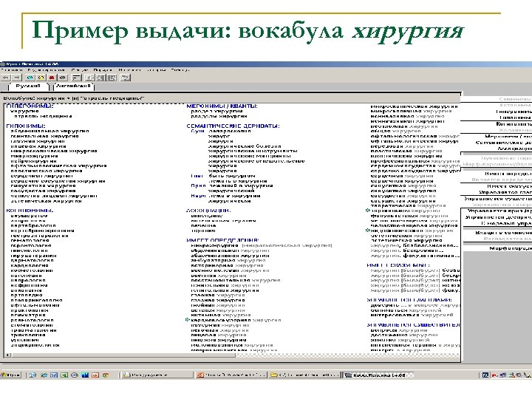
Task: Click эстетическая хирургия in the hyponyms list
Action: [46, 201]
